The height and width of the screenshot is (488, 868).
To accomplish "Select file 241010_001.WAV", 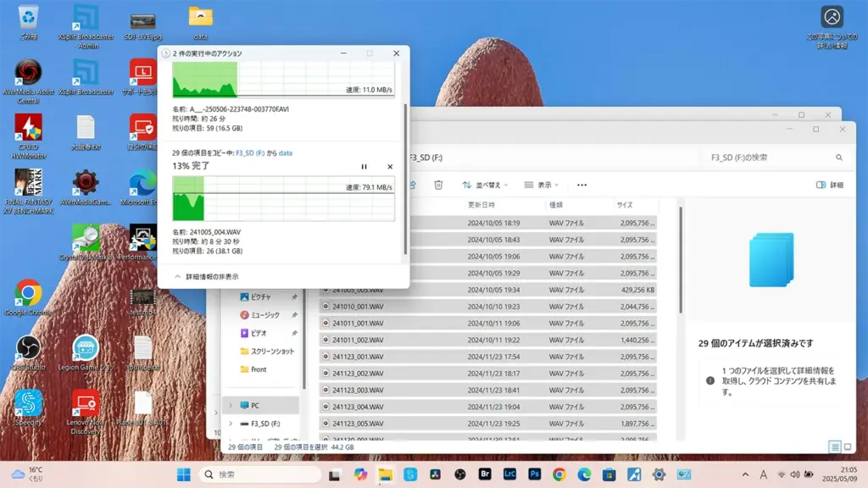I will tap(487, 307).
